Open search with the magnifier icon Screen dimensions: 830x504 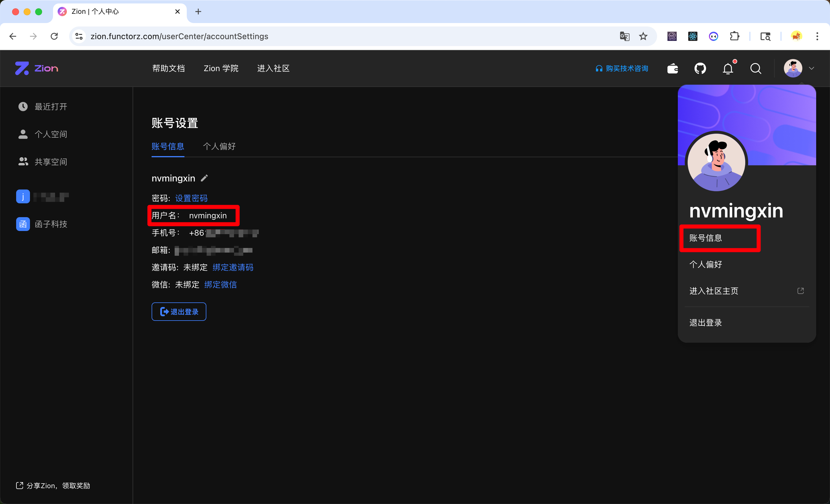[x=756, y=69]
